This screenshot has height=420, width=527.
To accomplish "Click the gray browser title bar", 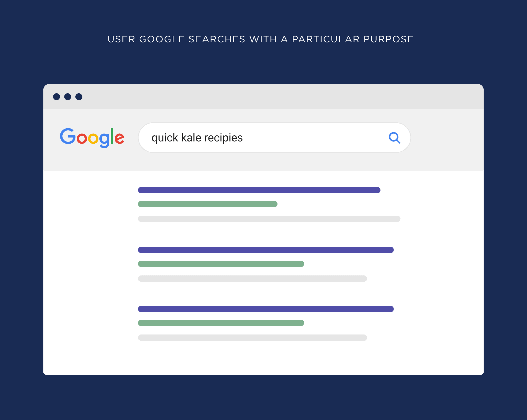I will 263,96.
